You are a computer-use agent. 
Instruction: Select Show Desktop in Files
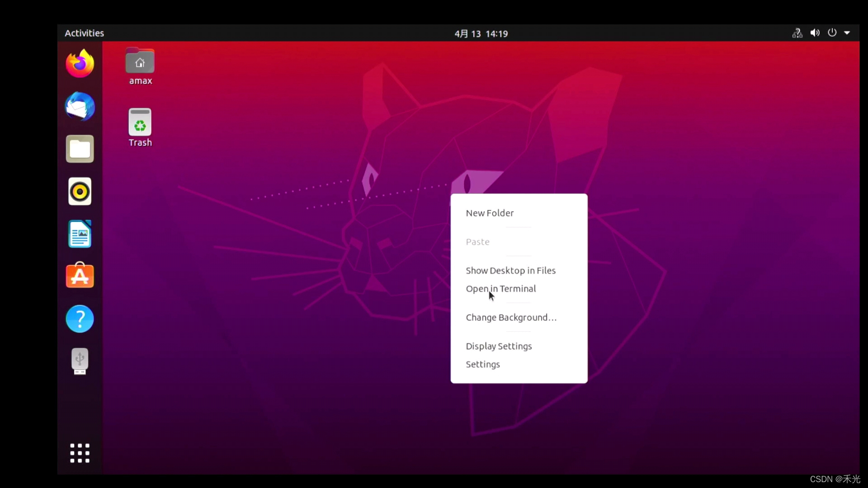tap(510, 270)
